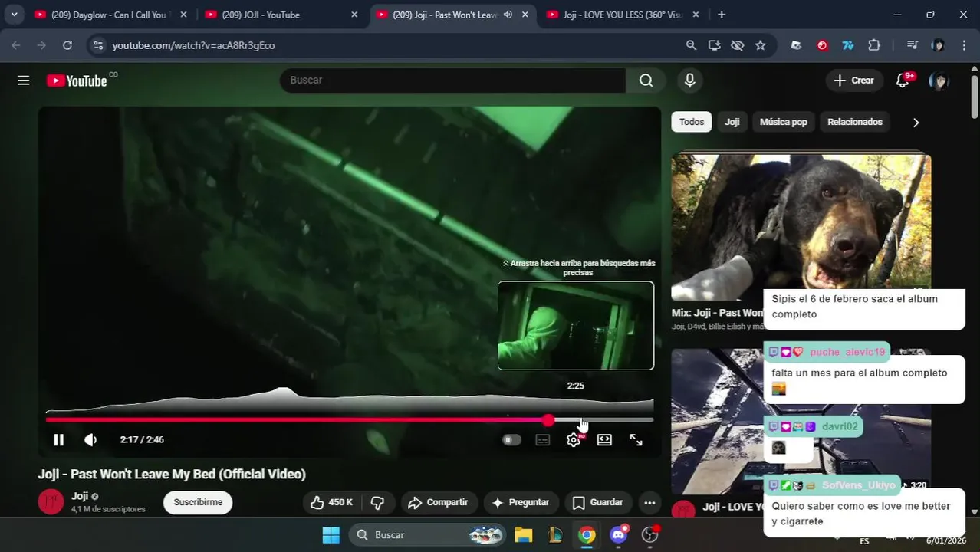
Task: Click the taskbar Buscar search box
Action: tap(428, 534)
